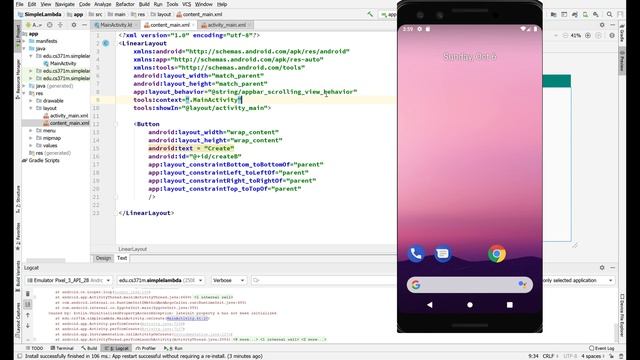Open the edu.cs371m.simplelambda process dropdown
This screenshot has width=640, height=360.
coord(160,280)
